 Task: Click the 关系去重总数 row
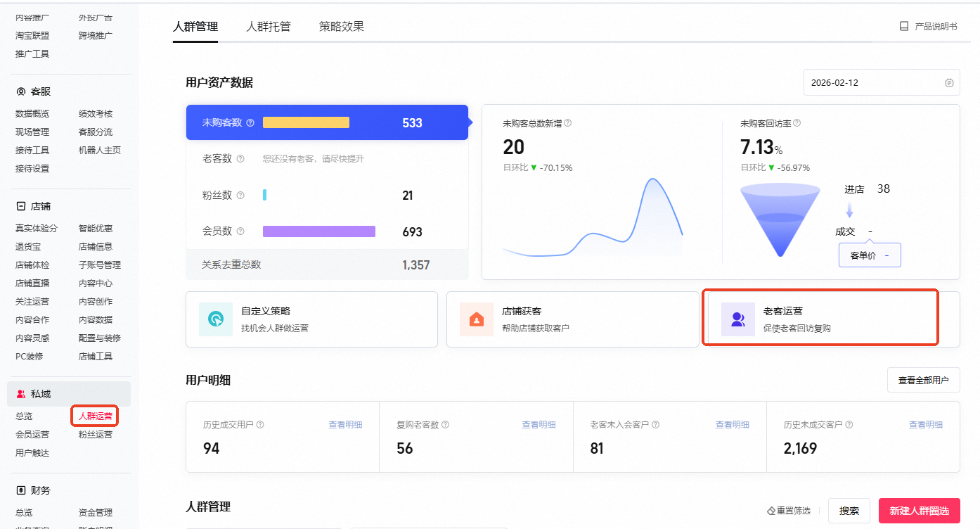327,264
